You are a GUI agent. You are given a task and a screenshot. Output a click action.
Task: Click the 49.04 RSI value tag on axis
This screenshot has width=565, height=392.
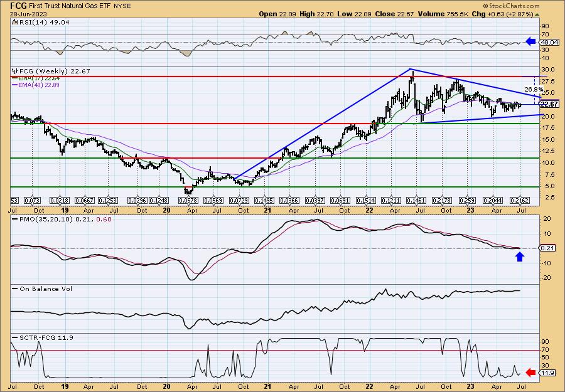pos(548,42)
